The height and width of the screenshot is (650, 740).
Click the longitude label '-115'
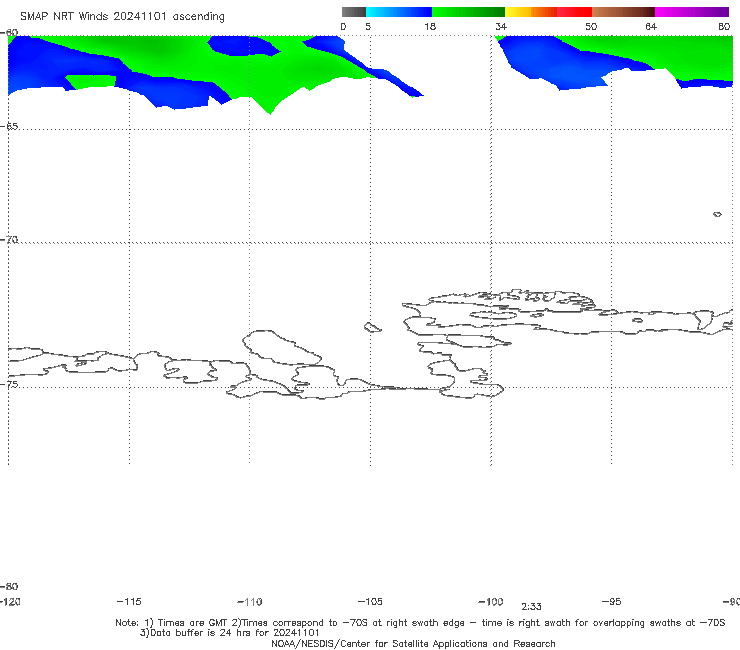coord(129,601)
